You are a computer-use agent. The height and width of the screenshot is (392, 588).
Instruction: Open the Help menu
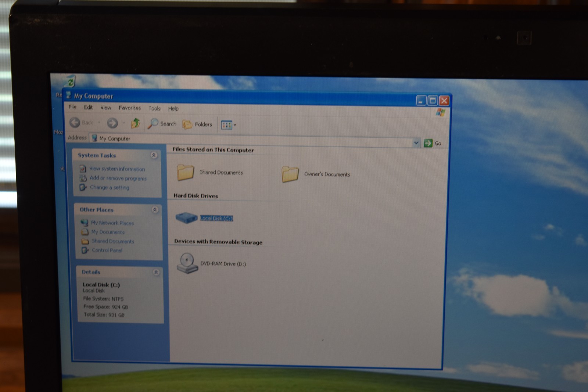[173, 109]
